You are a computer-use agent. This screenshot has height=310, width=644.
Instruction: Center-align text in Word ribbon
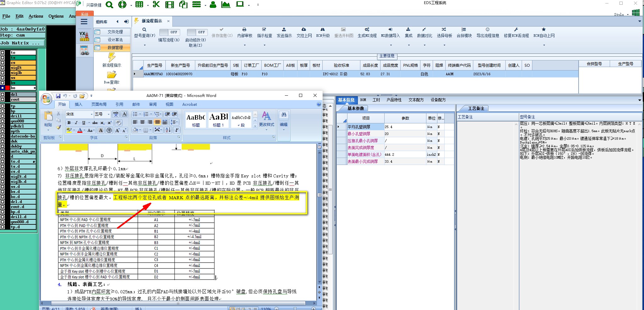pos(142,122)
